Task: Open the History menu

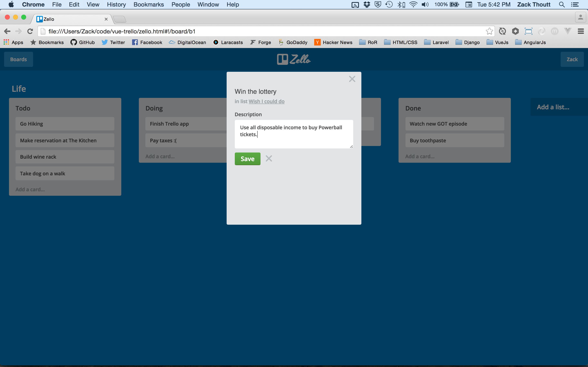Action: click(116, 5)
